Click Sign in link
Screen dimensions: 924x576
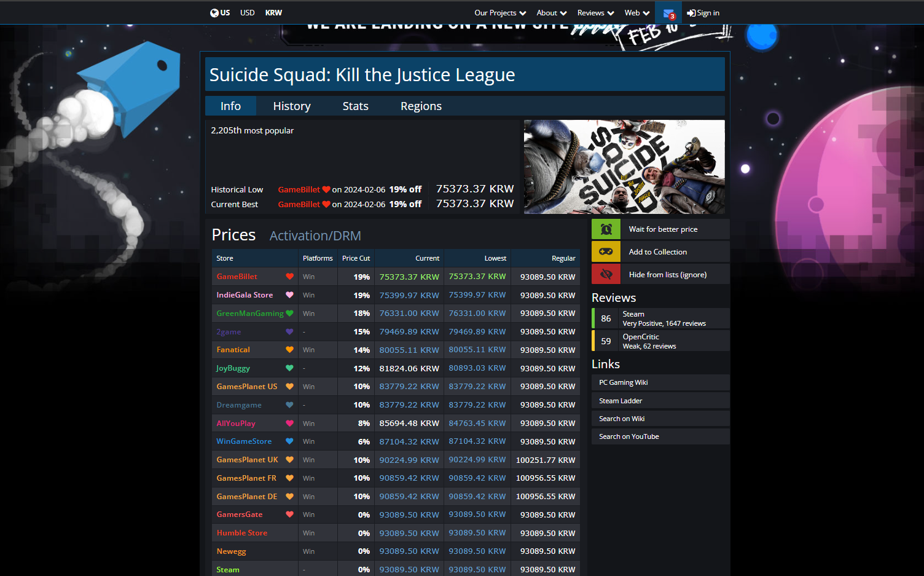(703, 13)
